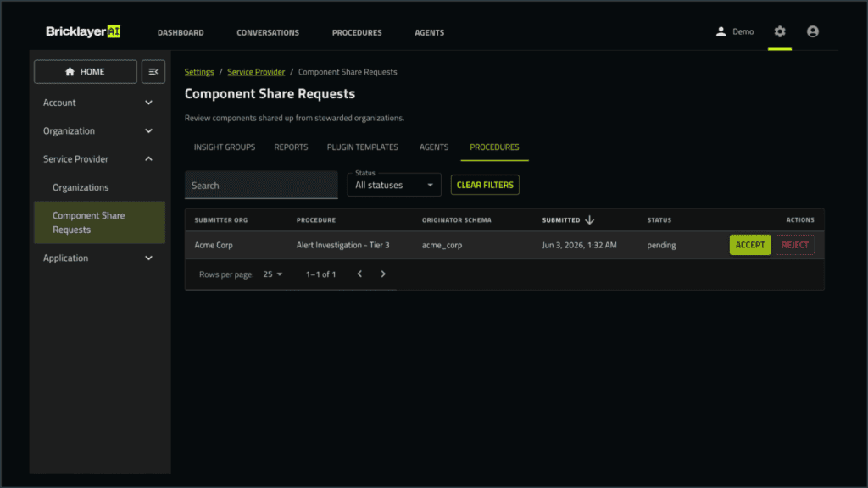Click the 'Jun 3, 2026, 1:32 AM' cell
Image resolution: width=868 pixels, height=488 pixels.
tap(579, 245)
